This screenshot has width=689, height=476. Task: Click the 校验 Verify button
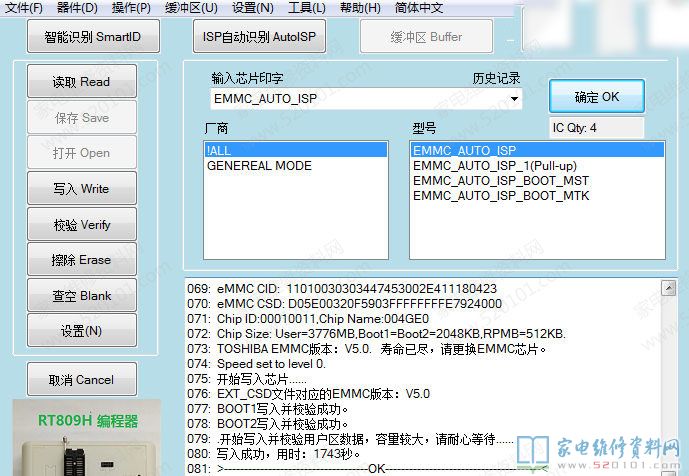pyautogui.click(x=82, y=225)
